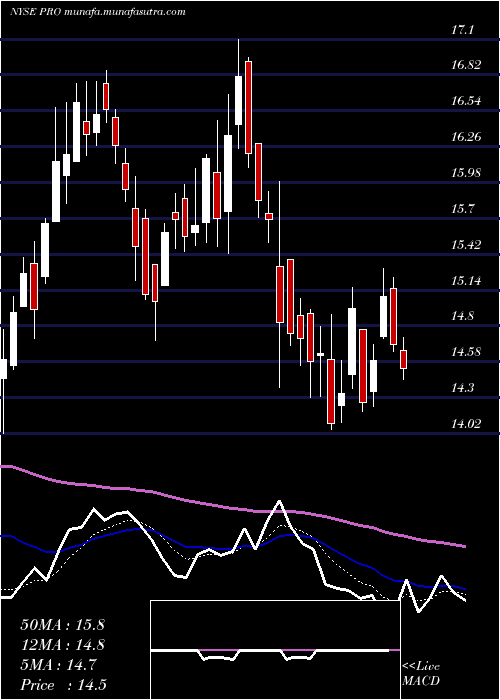Click the 15.42 price axis label
Image resolution: width=500 pixels, height=700 pixels.
pos(466,245)
